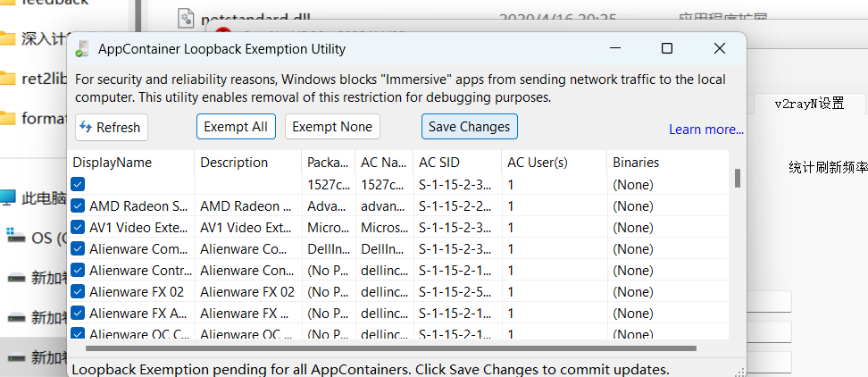Open the Learn more... link
This screenshot has height=377, width=868.
pyautogui.click(x=705, y=130)
